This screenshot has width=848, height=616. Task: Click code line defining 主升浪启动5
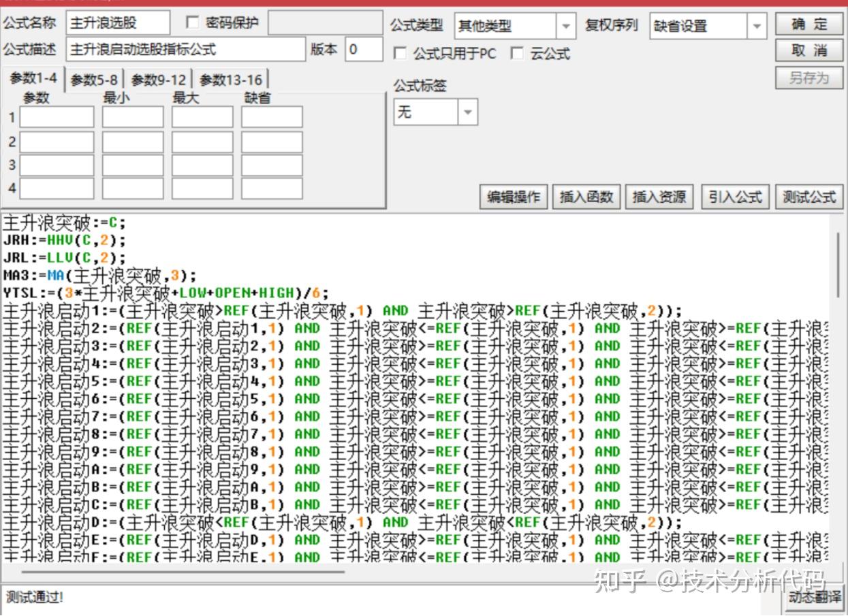coord(415,382)
